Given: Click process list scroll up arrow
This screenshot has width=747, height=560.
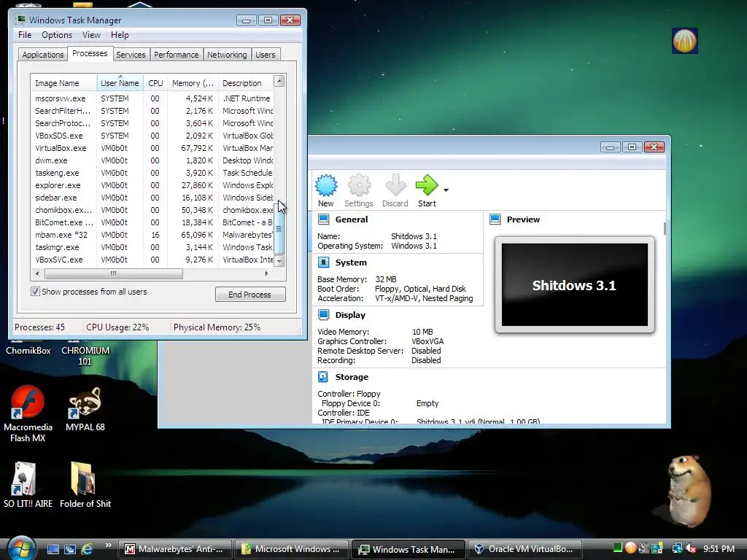Looking at the screenshot, I should point(279,81).
